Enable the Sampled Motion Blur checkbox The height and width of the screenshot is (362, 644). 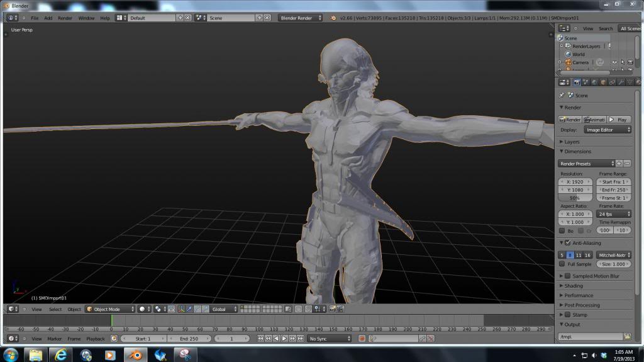pos(568,276)
